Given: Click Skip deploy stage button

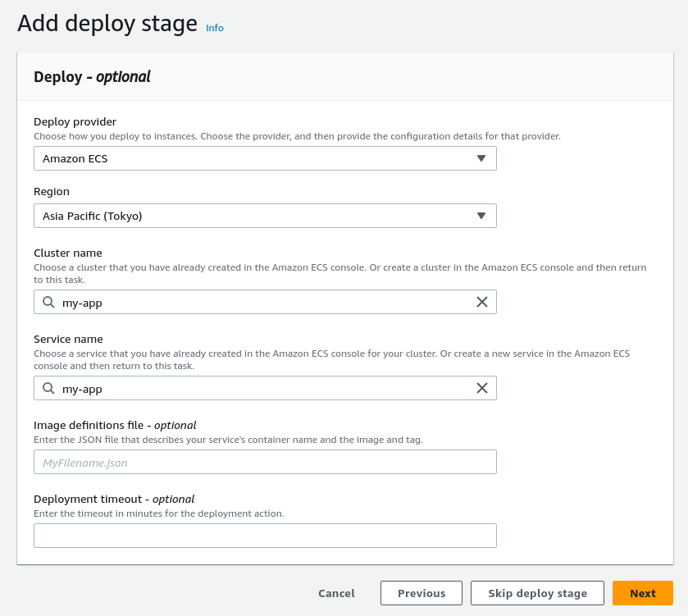Looking at the screenshot, I should click(x=537, y=593).
